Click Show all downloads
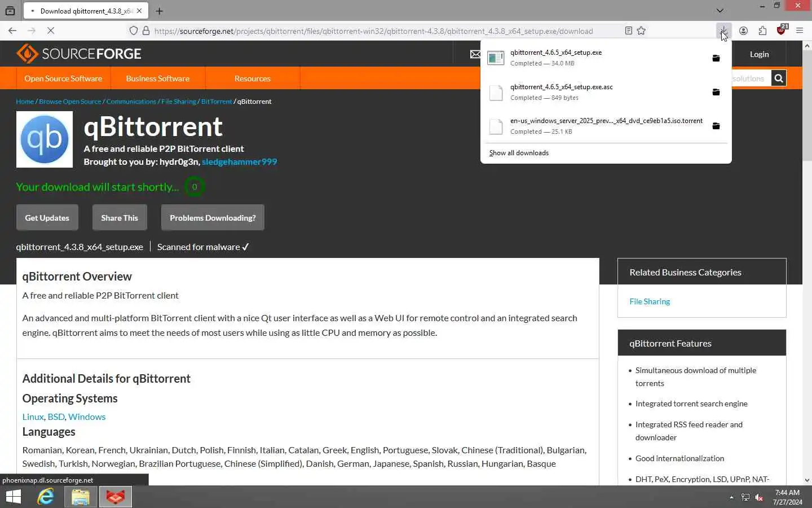Image resolution: width=812 pixels, height=508 pixels. click(x=519, y=153)
